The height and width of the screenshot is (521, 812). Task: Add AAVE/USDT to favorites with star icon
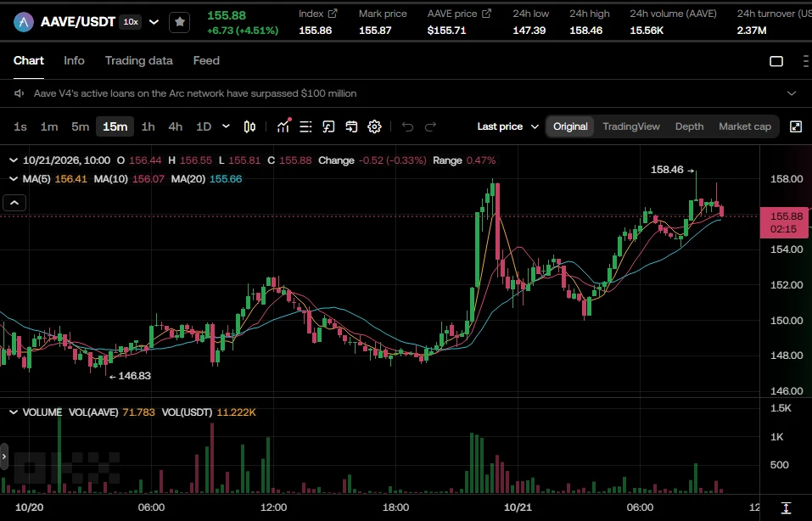179,22
